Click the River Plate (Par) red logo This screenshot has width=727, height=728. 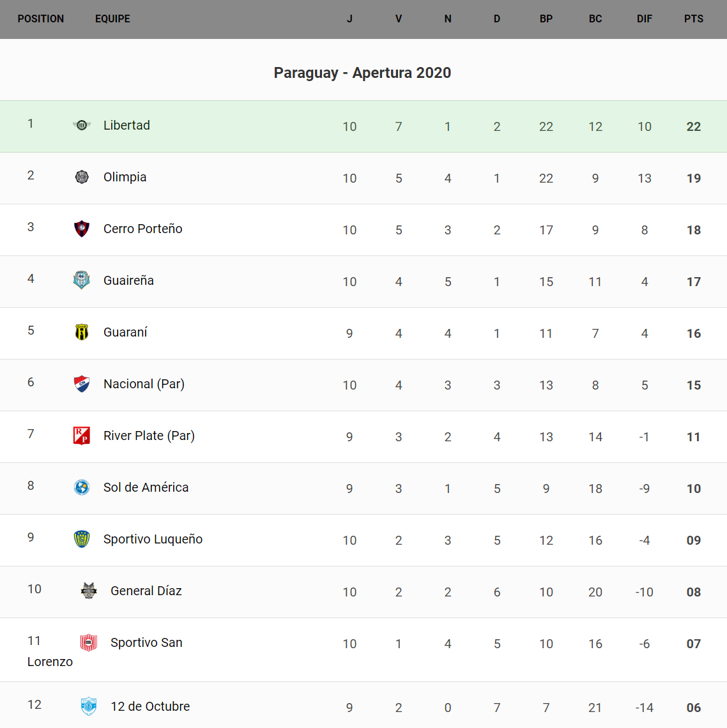pyautogui.click(x=82, y=436)
